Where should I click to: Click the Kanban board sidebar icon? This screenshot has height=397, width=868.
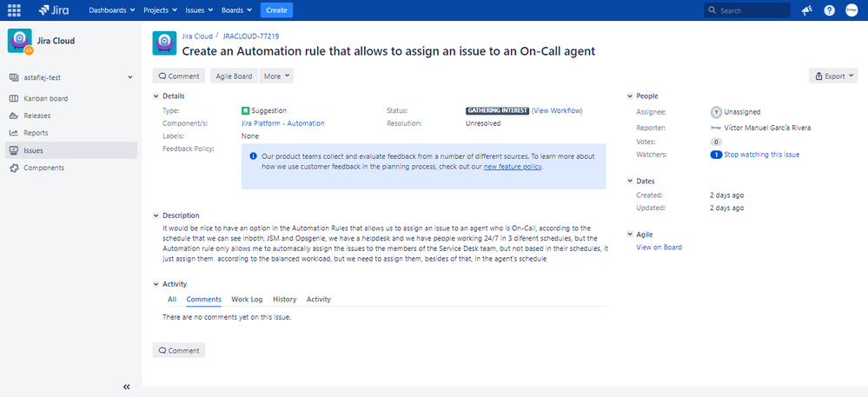(x=14, y=98)
